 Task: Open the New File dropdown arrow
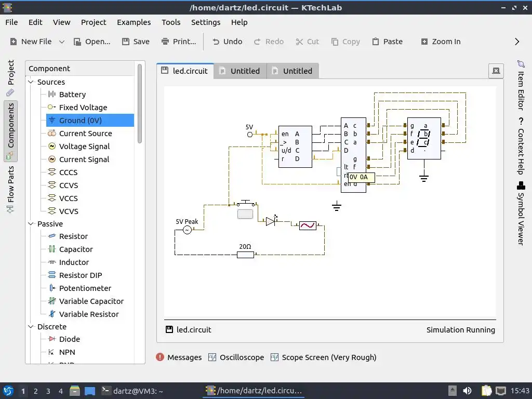[x=62, y=42]
